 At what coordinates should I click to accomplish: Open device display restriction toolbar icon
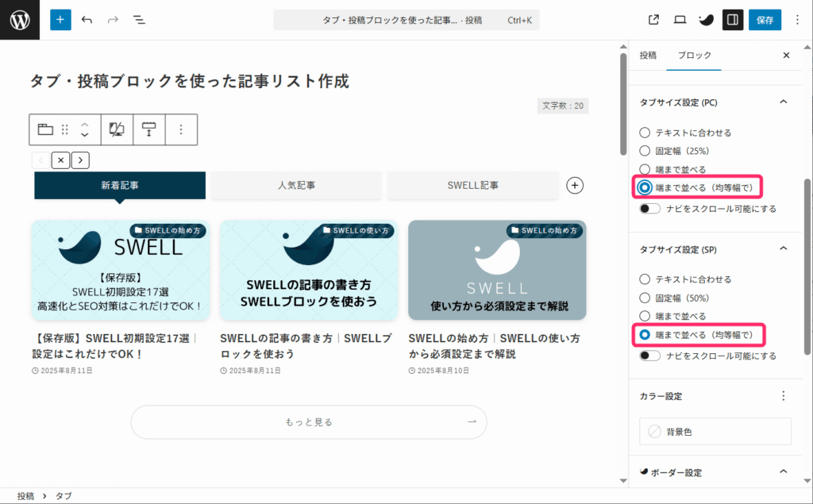(x=117, y=129)
